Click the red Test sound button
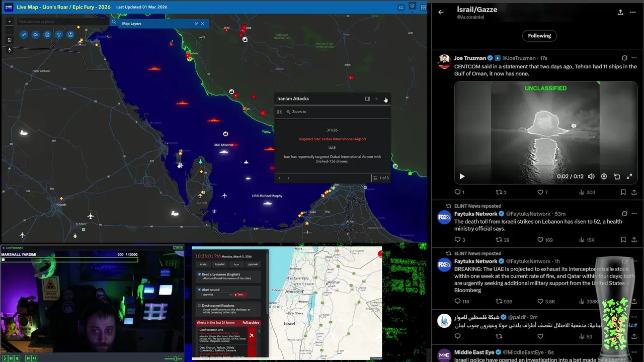 coord(239,295)
